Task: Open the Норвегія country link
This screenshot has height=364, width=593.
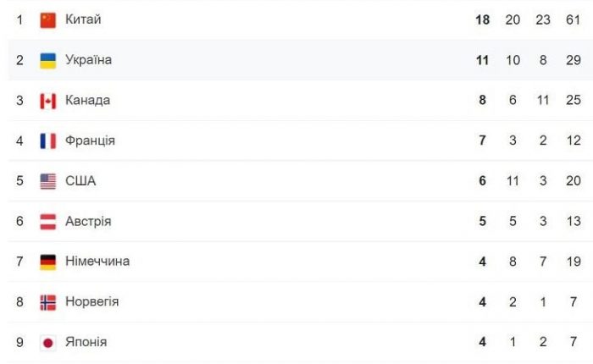Action: 91,301
